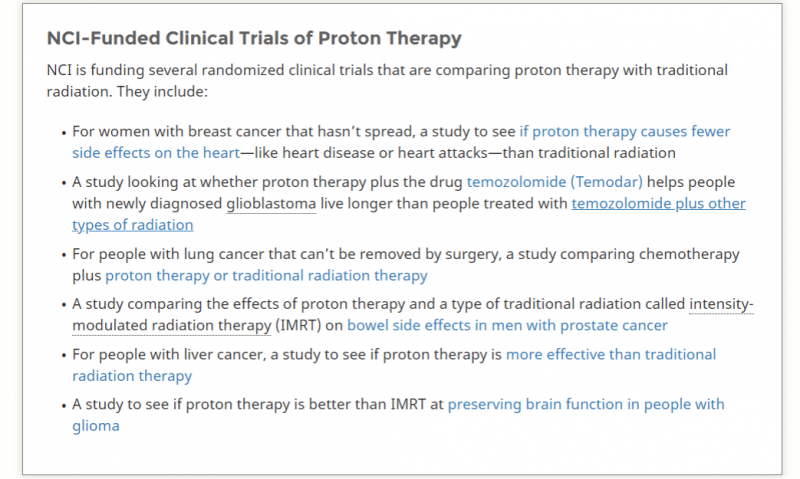This screenshot has height=479, width=800.
Task: Visit the 'proton therapy or traditional radiation therapy' link
Action: (266, 275)
